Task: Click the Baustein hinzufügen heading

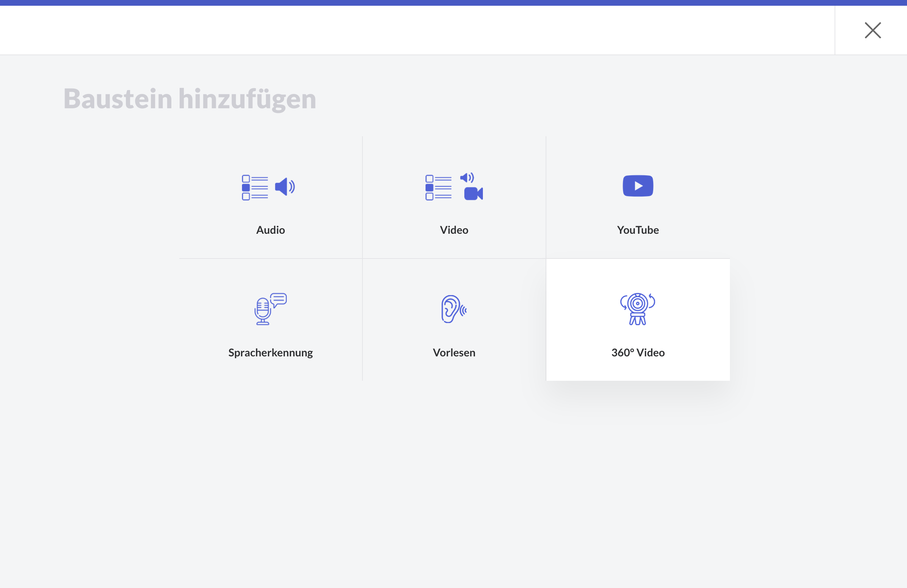Action: tap(190, 99)
